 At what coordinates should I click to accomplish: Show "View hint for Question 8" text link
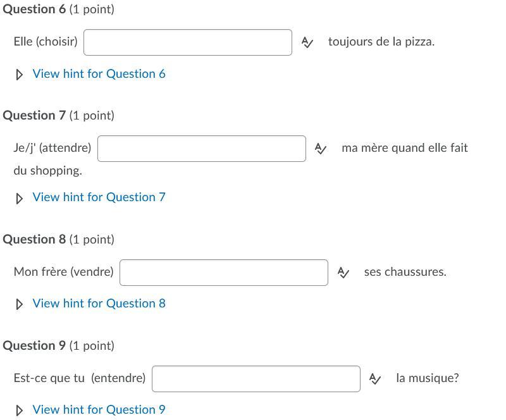[99, 304]
